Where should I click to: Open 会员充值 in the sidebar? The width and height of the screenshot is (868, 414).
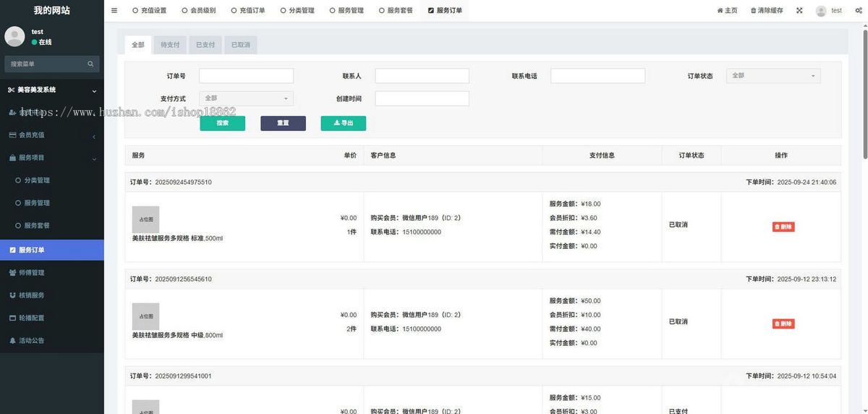coord(52,135)
